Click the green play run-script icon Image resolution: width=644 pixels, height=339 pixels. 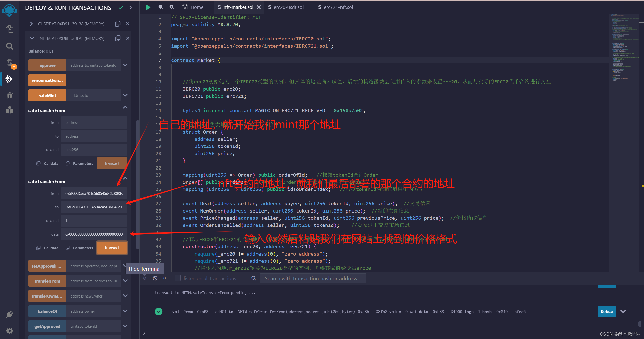click(x=148, y=7)
